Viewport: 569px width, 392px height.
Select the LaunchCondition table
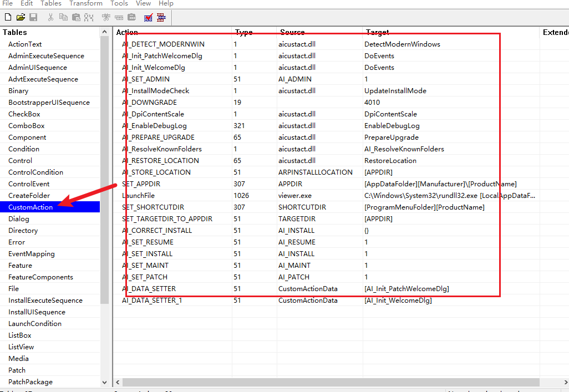pyautogui.click(x=35, y=324)
